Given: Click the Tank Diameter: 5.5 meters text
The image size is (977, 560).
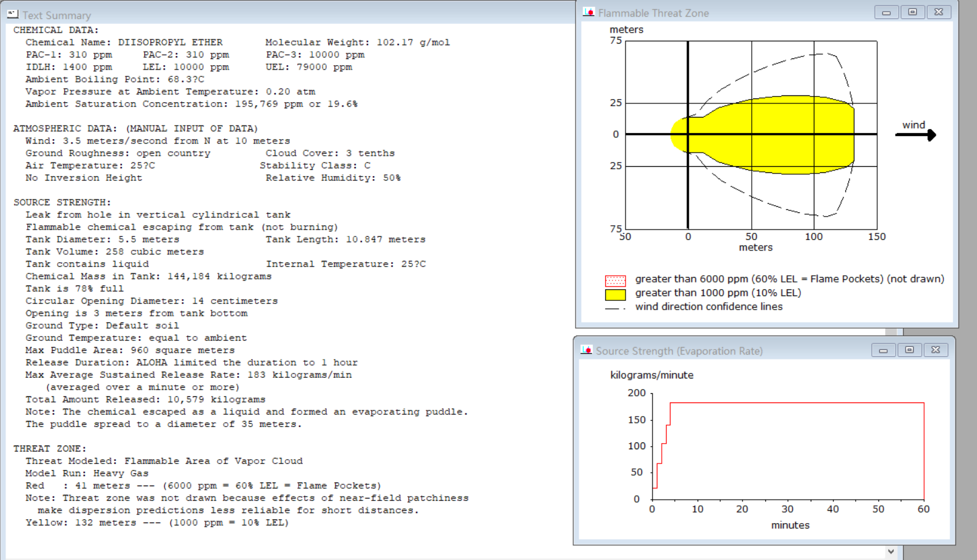Looking at the screenshot, I should pyautogui.click(x=102, y=239).
